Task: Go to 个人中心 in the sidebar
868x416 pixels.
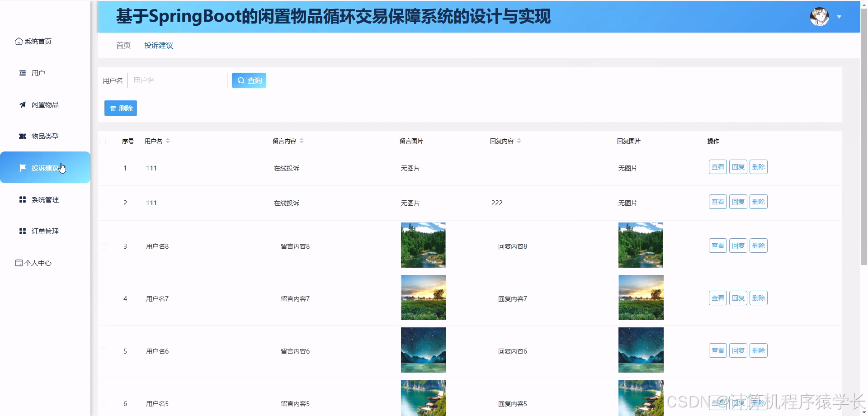Action: click(45, 263)
